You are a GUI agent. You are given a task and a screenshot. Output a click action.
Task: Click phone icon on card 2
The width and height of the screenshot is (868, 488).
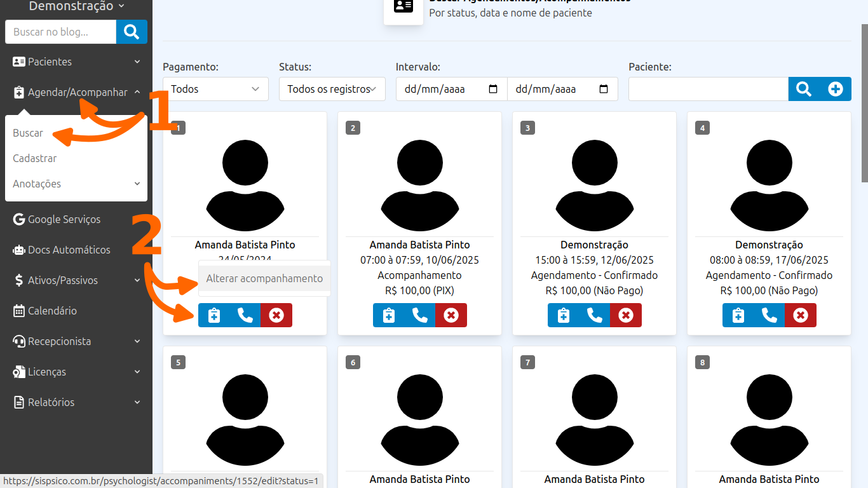tap(419, 315)
